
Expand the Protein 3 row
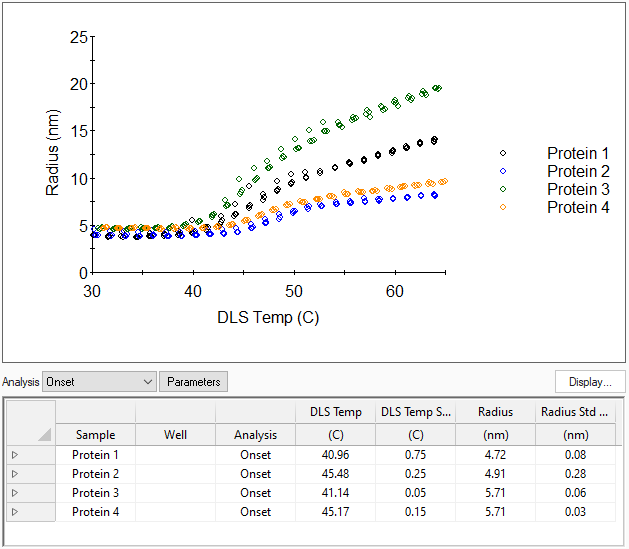(x=15, y=493)
